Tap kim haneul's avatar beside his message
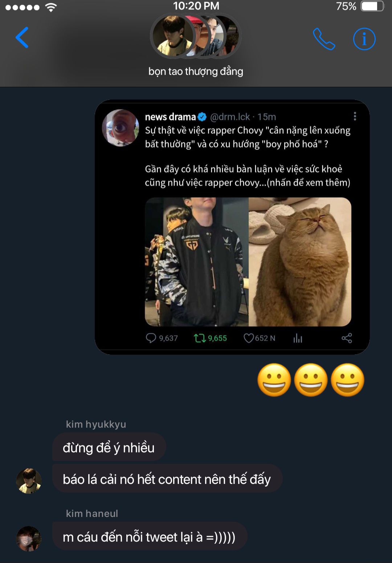The height and width of the screenshot is (563, 392). [29, 538]
